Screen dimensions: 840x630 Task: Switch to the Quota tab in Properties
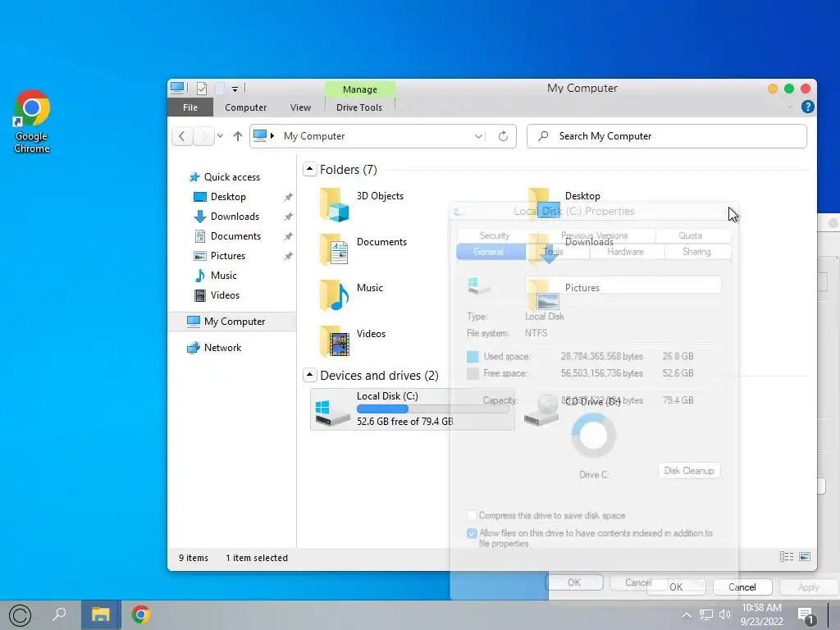tap(690, 235)
